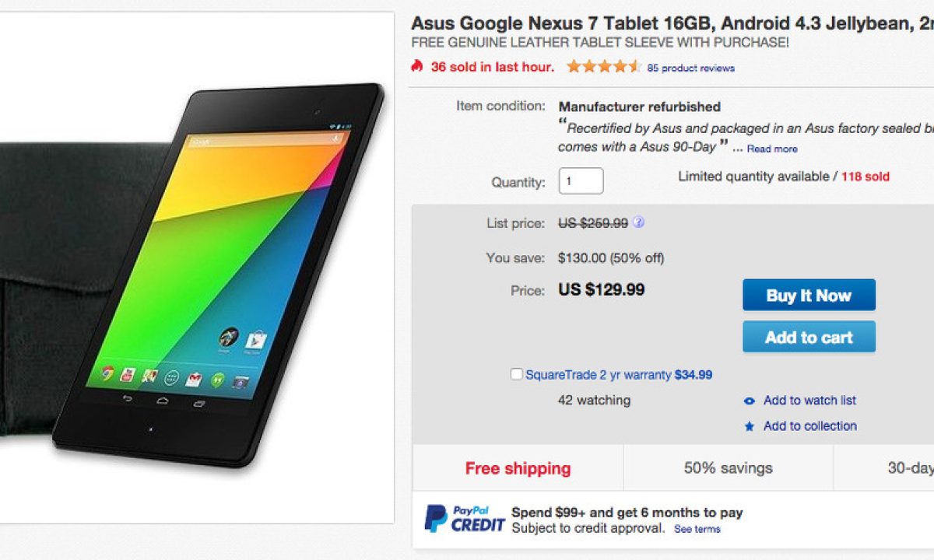
Task: Click Add to watch list link
Action: [809, 401]
